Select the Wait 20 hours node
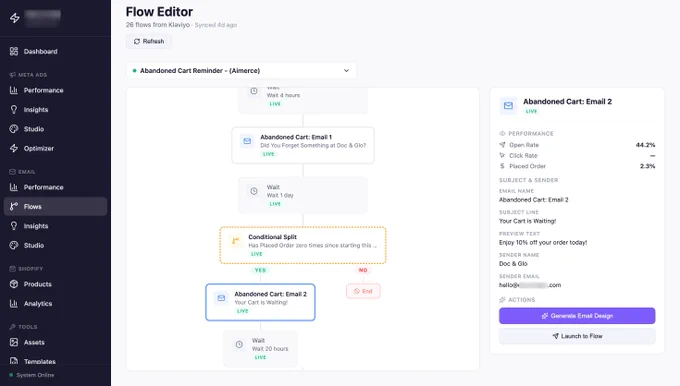This screenshot has width=680, height=386. pyautogui.click(x=260, y=349)
